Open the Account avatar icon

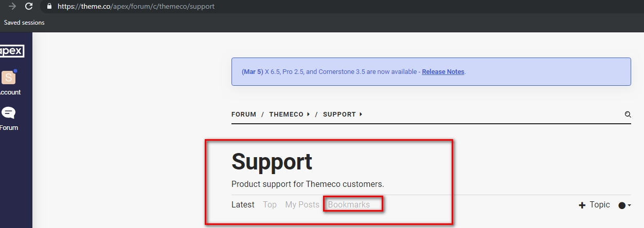(x=9, y=78)
